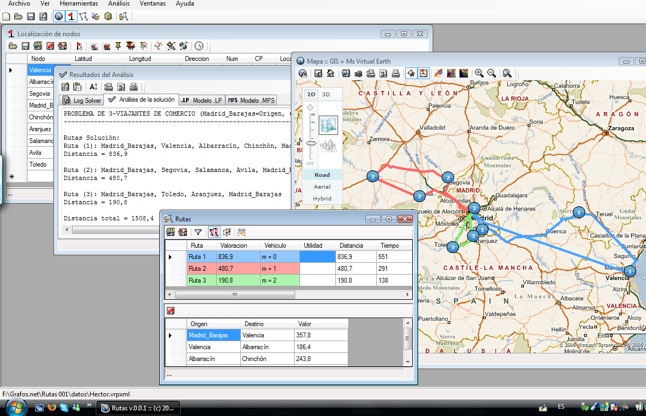Switch map to 3D mode
This screenshot has height=416, width=646.
(325, 94)
